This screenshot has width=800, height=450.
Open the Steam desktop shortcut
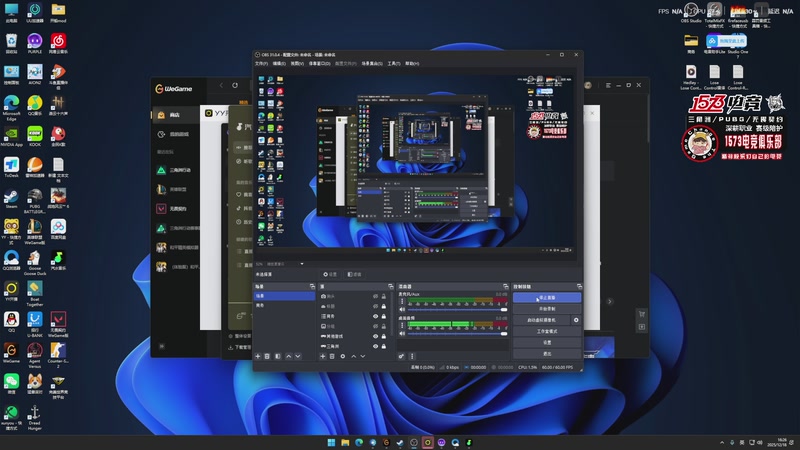point(11,198)
